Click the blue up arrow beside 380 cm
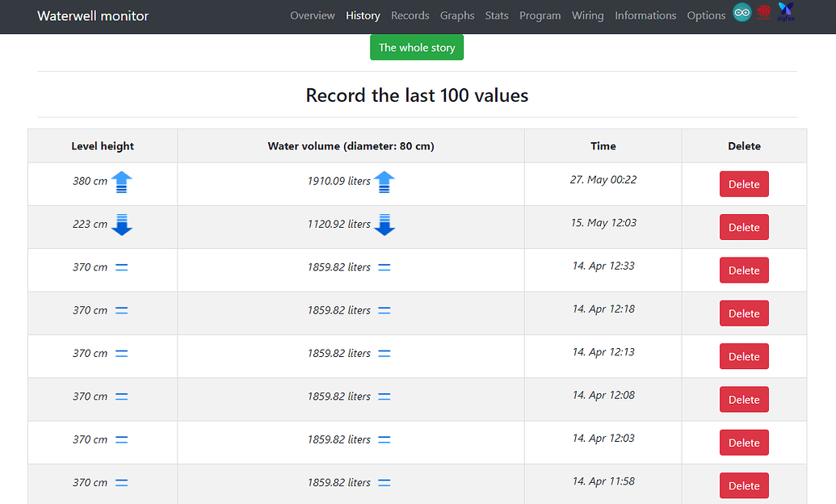The height and width of the screenshot is (504, 836). [x=121, y=182]
